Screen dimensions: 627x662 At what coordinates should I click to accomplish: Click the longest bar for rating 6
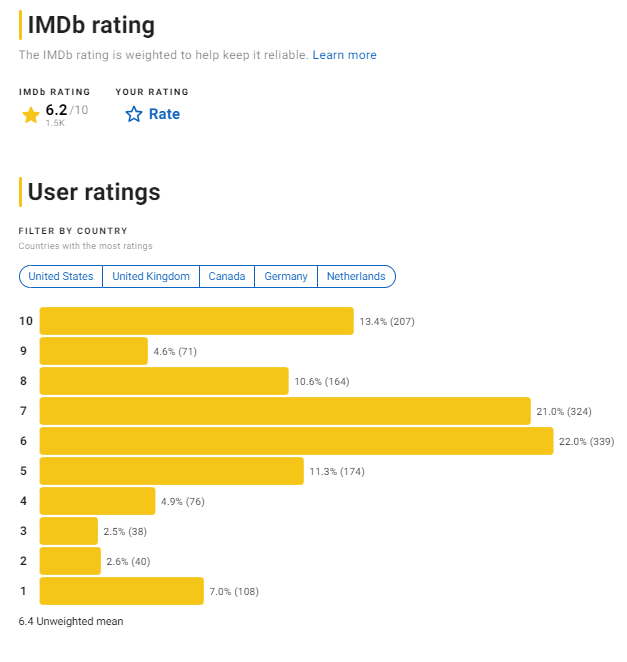pyautogui.click(x=296, y=441)
